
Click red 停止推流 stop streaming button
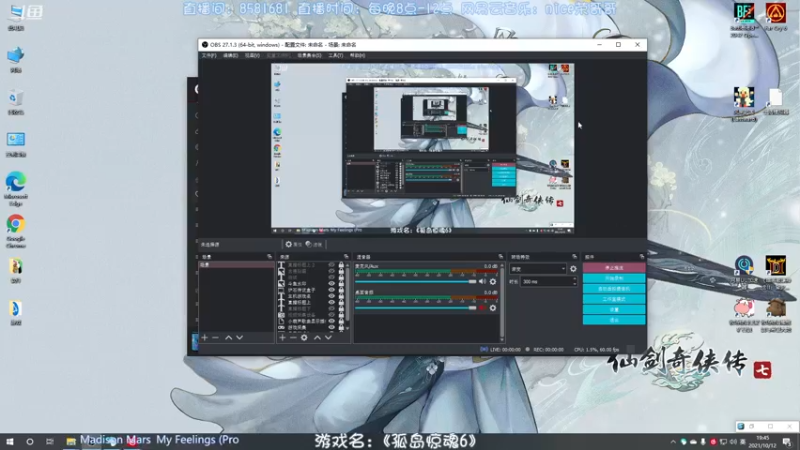pyautogui.click(x=614, y=268)
